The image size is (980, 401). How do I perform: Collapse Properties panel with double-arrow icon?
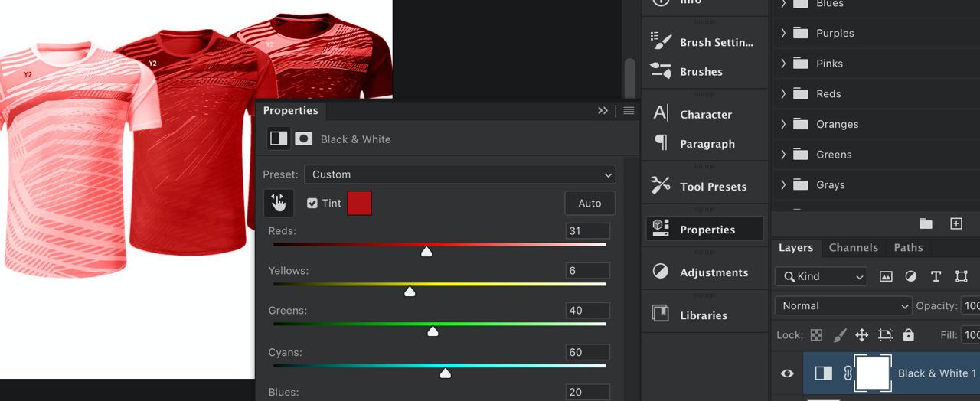pyautogui.click(x=603, y=111)
